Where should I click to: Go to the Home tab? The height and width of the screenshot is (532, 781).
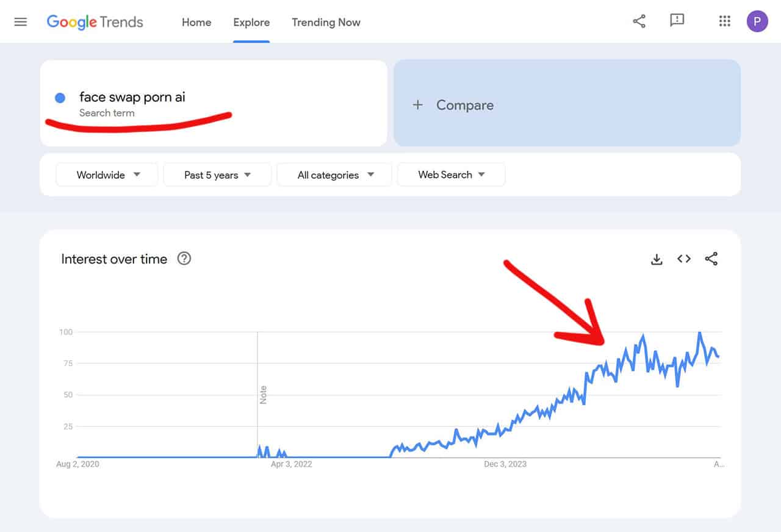point(196,22)
